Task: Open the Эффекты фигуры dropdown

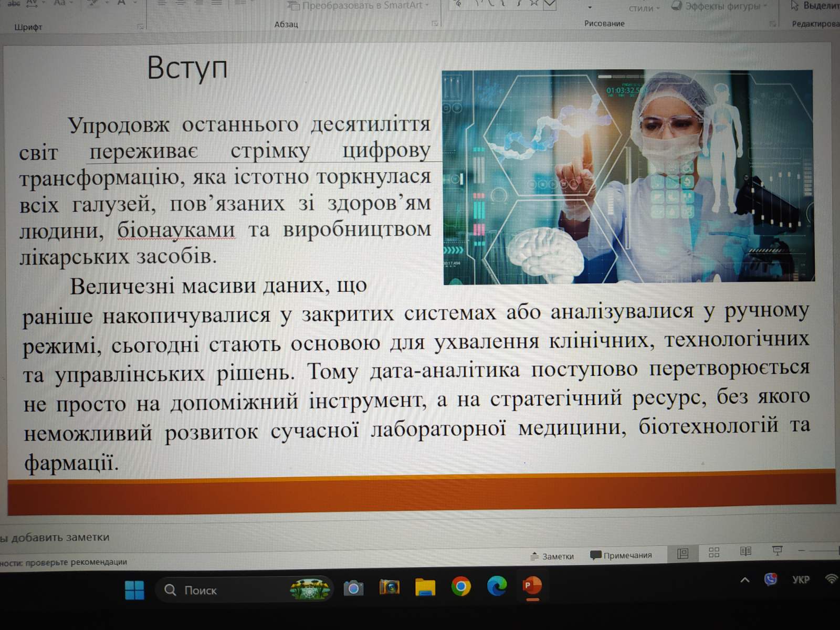Action: click(719, 6)
